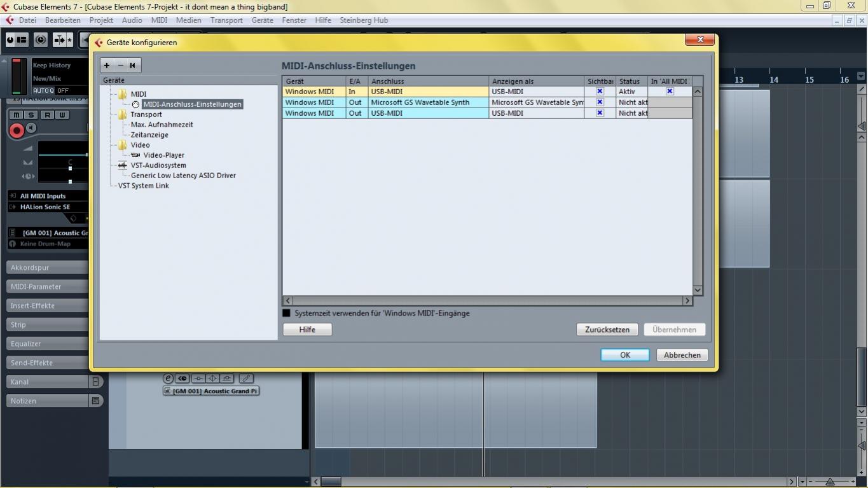Screen dimensions: 868x488
Task: Toggle the Write automation (W) button
Action: [x=62, y=115]
